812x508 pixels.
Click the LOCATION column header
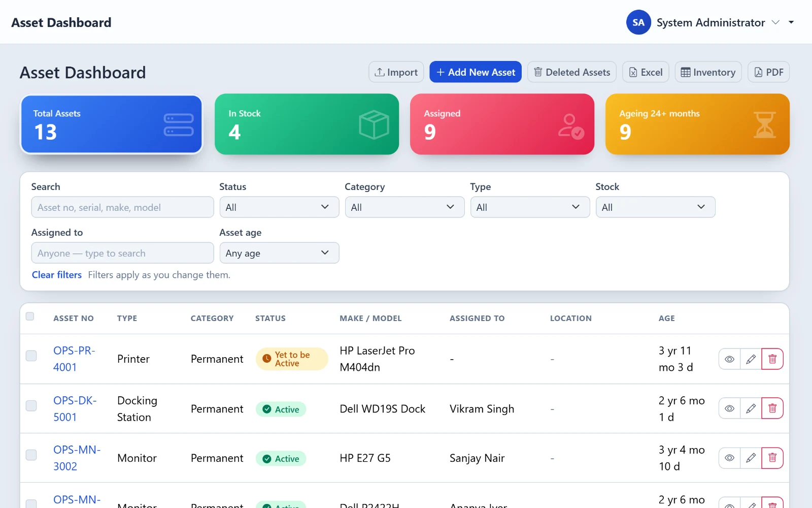coord(571,318)
